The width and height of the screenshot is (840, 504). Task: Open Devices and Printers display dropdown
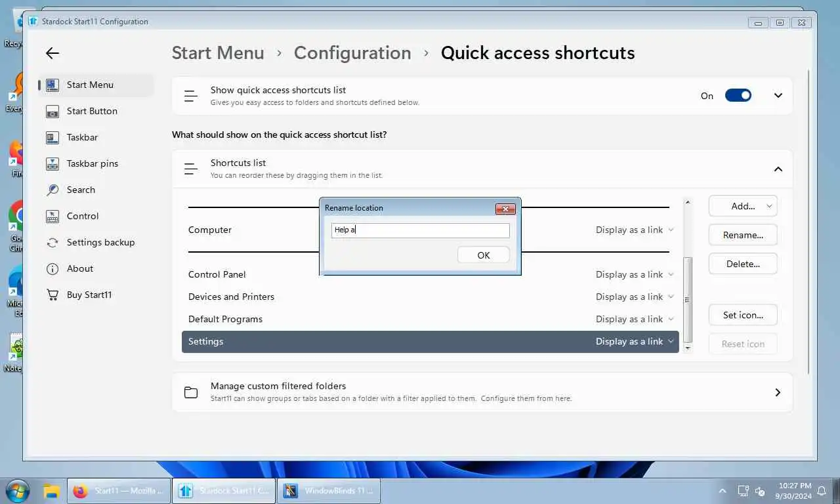tap(635, 297)
